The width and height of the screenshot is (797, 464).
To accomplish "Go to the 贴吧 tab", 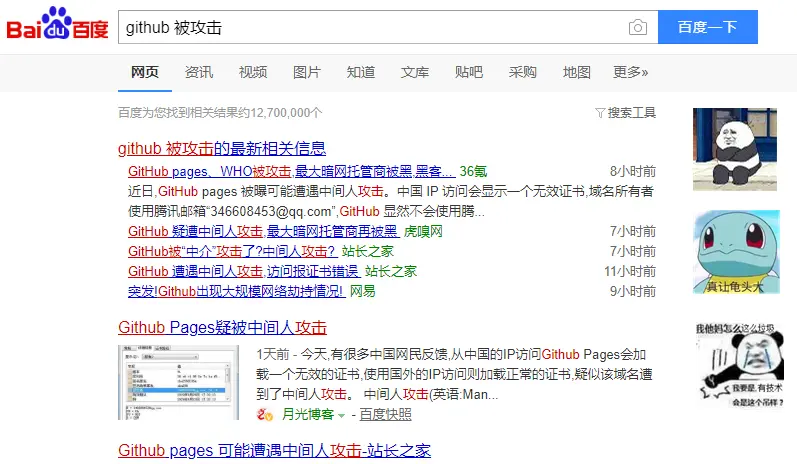I will (469, 72).
